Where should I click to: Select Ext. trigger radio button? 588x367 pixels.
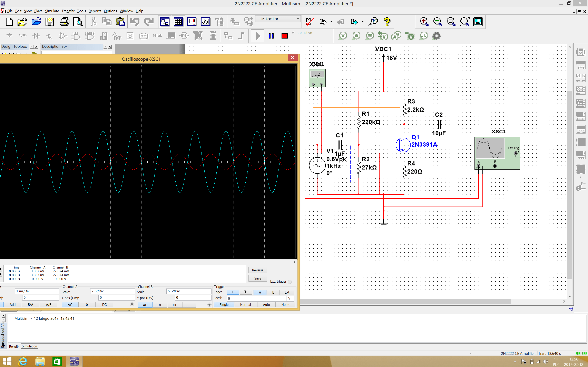[x=290, y=282]
